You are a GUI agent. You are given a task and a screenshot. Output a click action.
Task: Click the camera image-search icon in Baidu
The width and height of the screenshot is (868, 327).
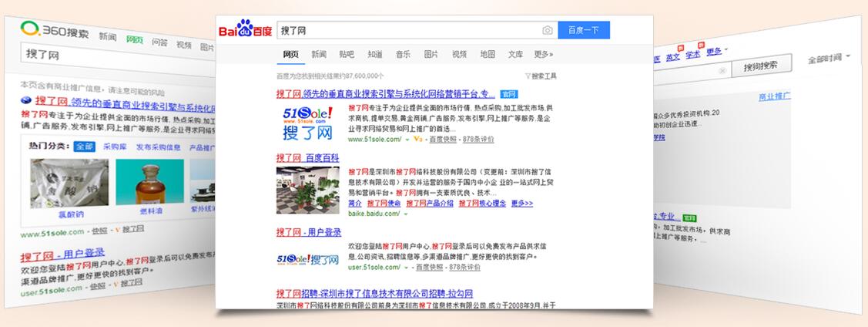[x=547, y=31]
